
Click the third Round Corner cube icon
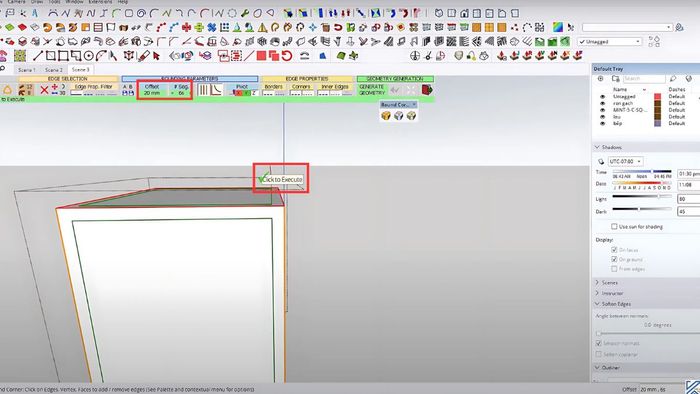click(x=411, y=116)
